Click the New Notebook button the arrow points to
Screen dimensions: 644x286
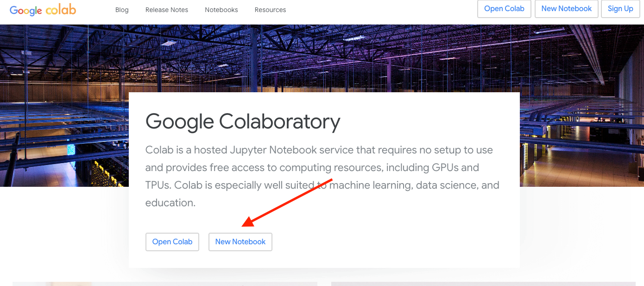pyautogui.click(x=240, y=242)
